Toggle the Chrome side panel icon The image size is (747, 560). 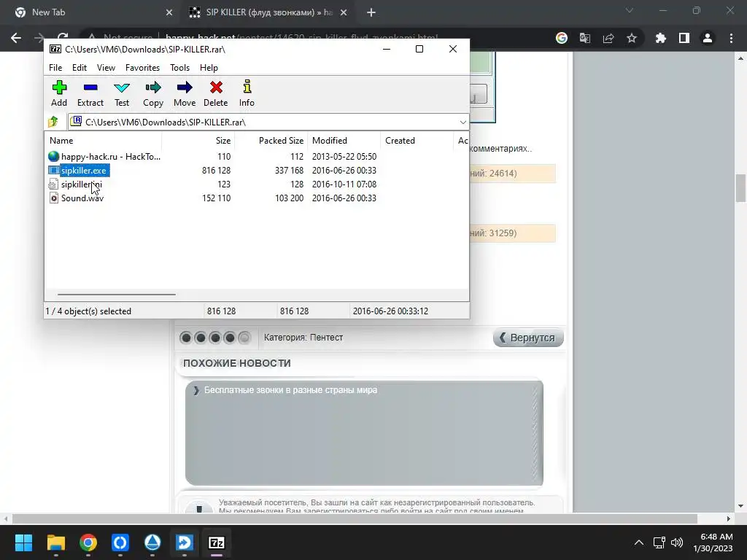[684, 38]
